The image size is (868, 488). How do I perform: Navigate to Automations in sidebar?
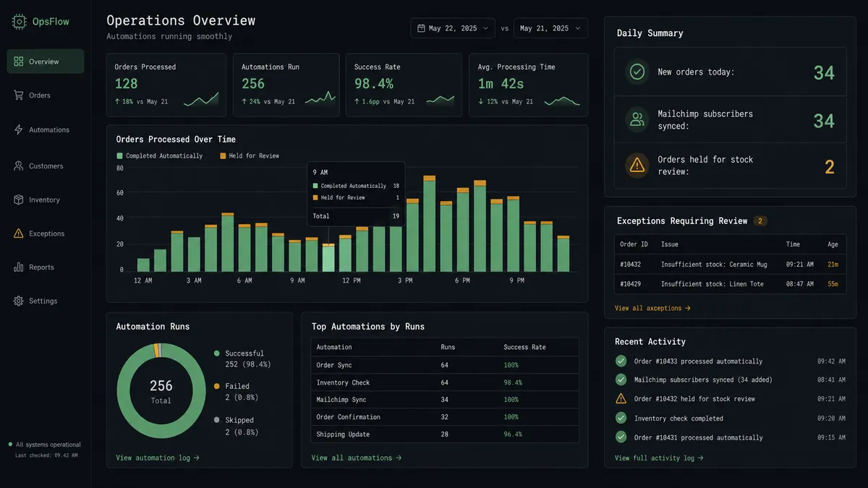coord(46,130)
